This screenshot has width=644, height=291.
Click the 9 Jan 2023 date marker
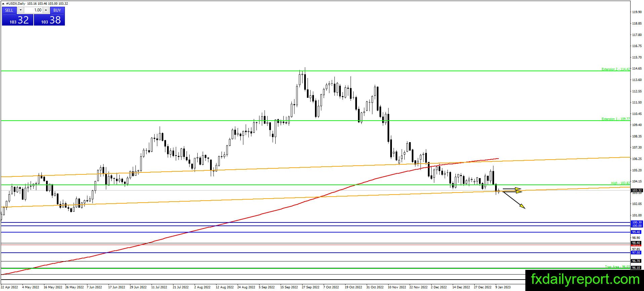503,287
